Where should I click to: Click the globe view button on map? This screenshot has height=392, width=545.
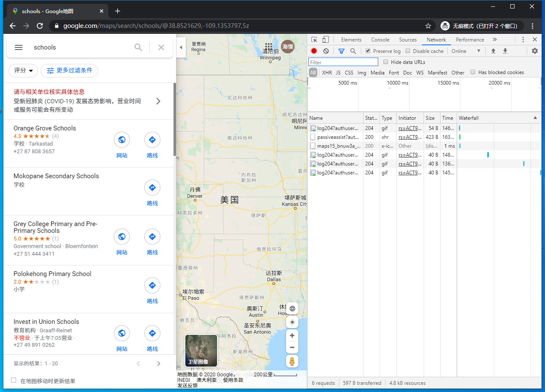coord(292,309)
